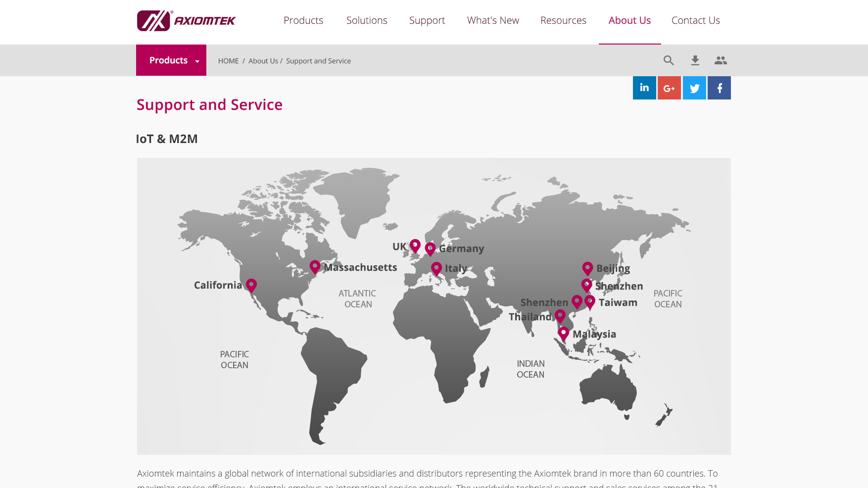Image resolution: width=868 pixels, height=488 pixels.
Task: Click the download arrow icon
Action: [x=695, y=60]
